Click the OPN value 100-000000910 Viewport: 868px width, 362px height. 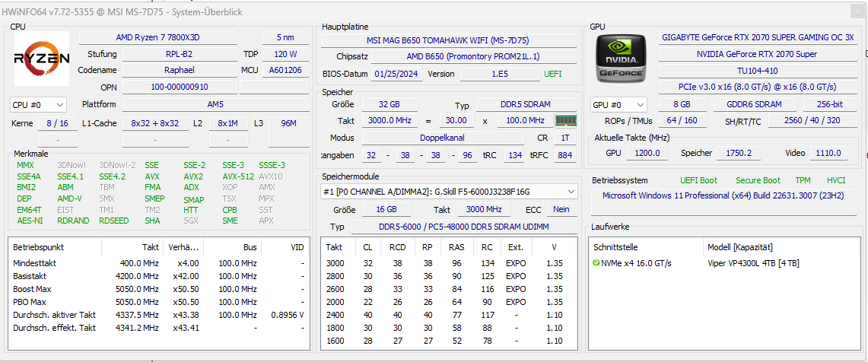pyautogui.click(x=179, y=87)
